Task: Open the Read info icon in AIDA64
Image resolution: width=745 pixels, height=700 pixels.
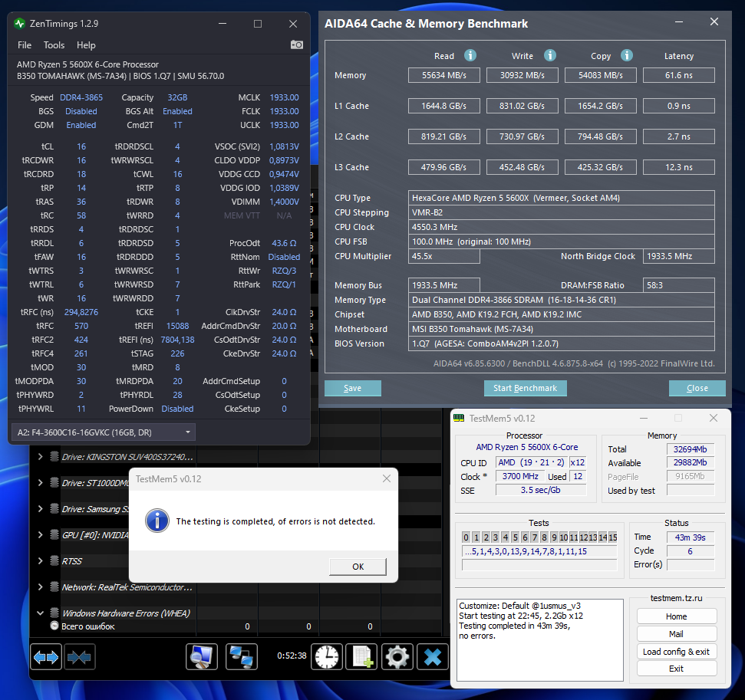Action: pos(470,55)
